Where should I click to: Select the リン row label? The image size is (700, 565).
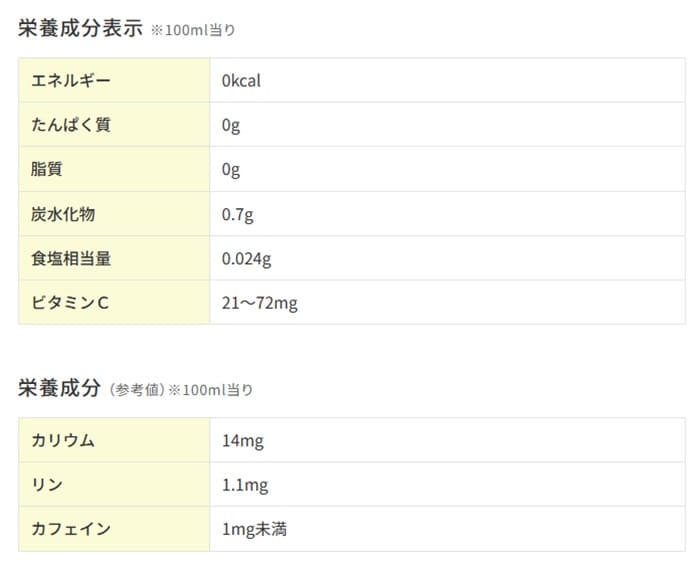[x=47, y=485]
